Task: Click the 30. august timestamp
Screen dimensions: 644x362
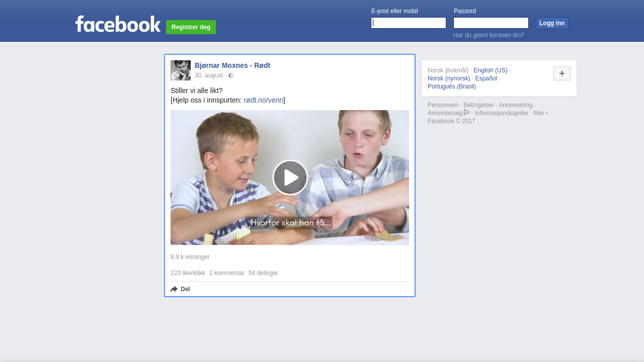Action: pos(209,75)
